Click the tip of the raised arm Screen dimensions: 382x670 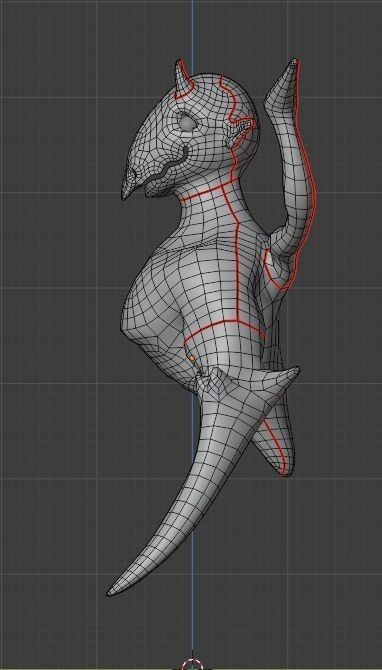tap(294, 63)
